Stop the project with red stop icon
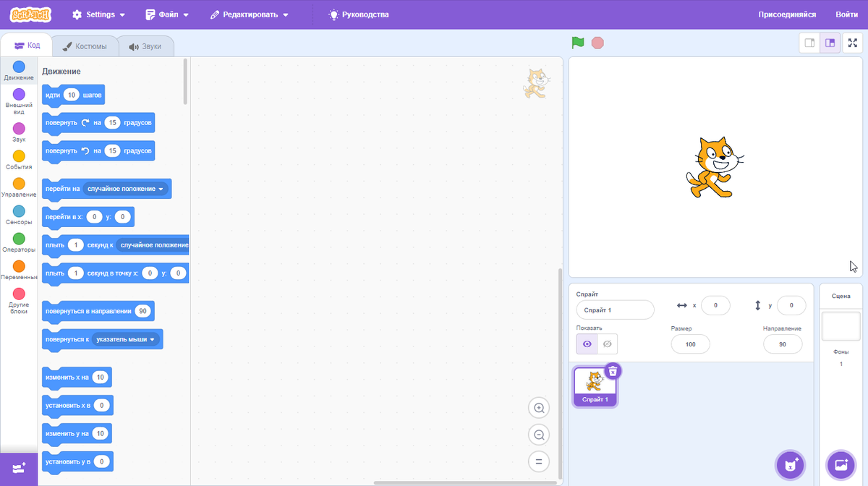The image size is (868, 486). (597, 43)
